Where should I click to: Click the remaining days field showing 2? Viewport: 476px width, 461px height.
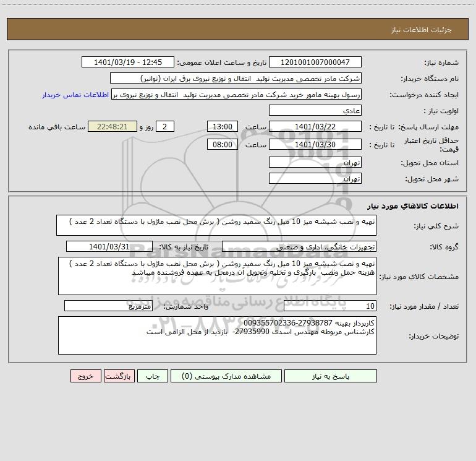pyautogui.click(x=165, y=126)
